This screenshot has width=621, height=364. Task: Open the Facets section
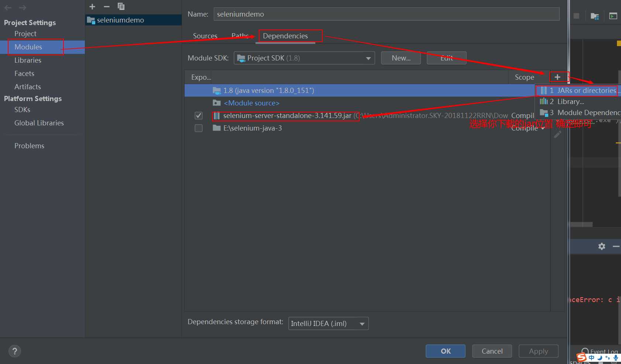point(24,73)
